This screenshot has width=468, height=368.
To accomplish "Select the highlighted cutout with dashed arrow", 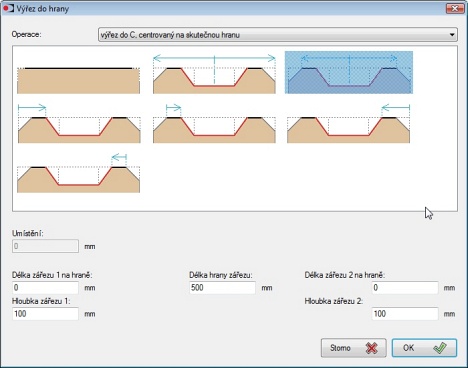I will pyautogui.click(x=349, y=72).
